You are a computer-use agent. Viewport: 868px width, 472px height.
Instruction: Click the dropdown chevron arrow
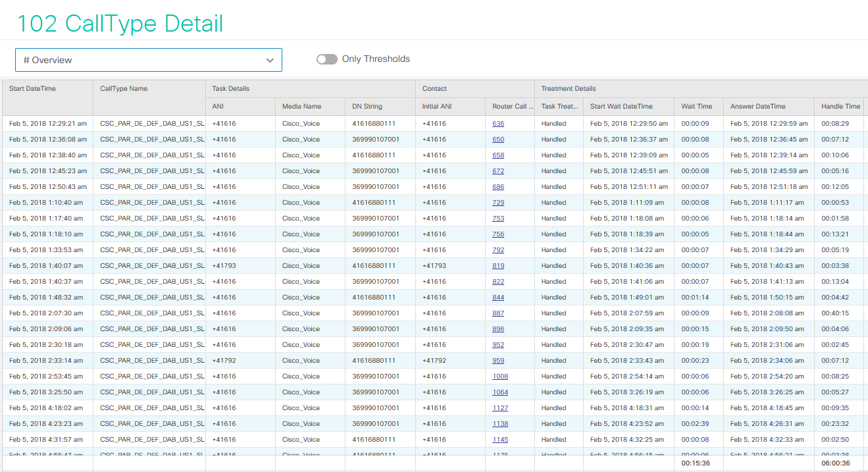[270, 60]
